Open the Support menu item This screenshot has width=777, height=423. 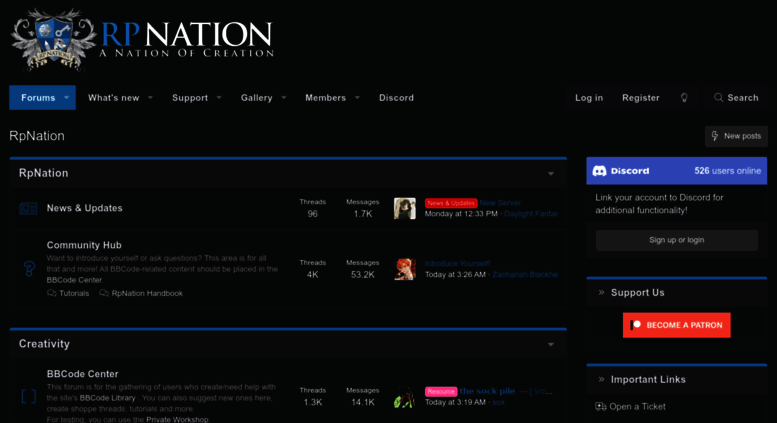pyautogui.click(x=190, y=98)
